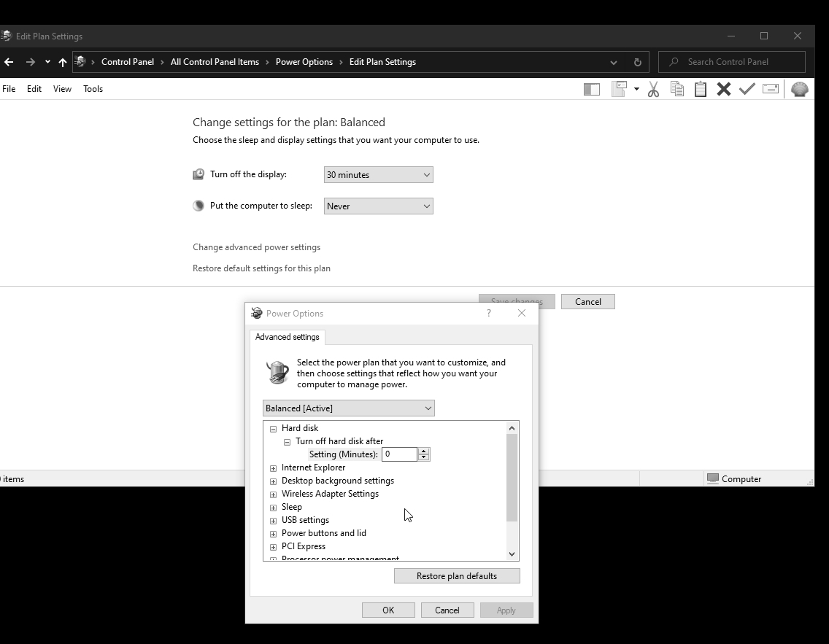Go back with the back arrow
This screenshot has height=644, width=829.
(x=9, y=62)
